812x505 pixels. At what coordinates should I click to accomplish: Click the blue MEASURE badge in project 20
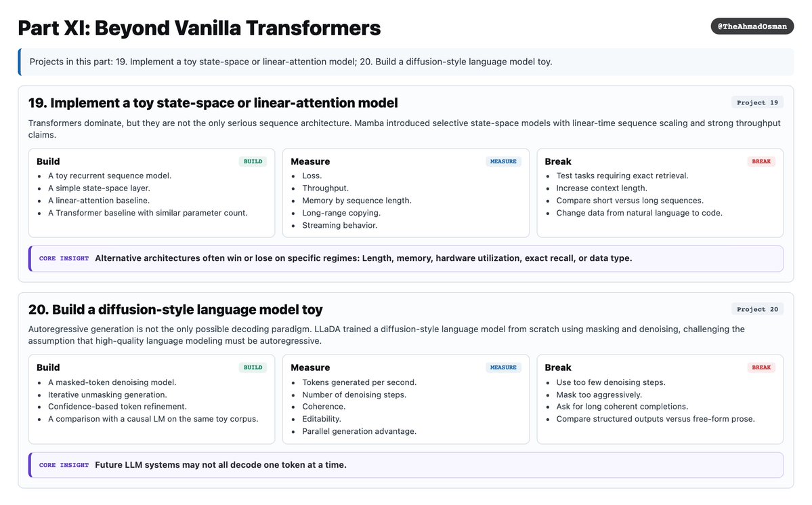click(x=503, y=367)
